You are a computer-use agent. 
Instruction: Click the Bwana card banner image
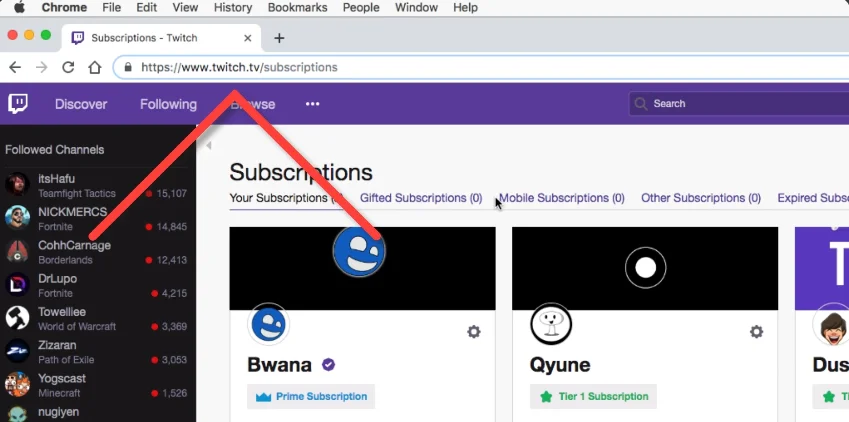click(x=362, y=269)
